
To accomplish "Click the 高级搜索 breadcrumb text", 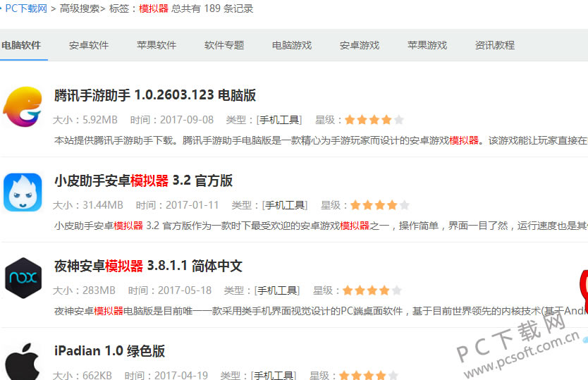I will click(x=80, y=8).
